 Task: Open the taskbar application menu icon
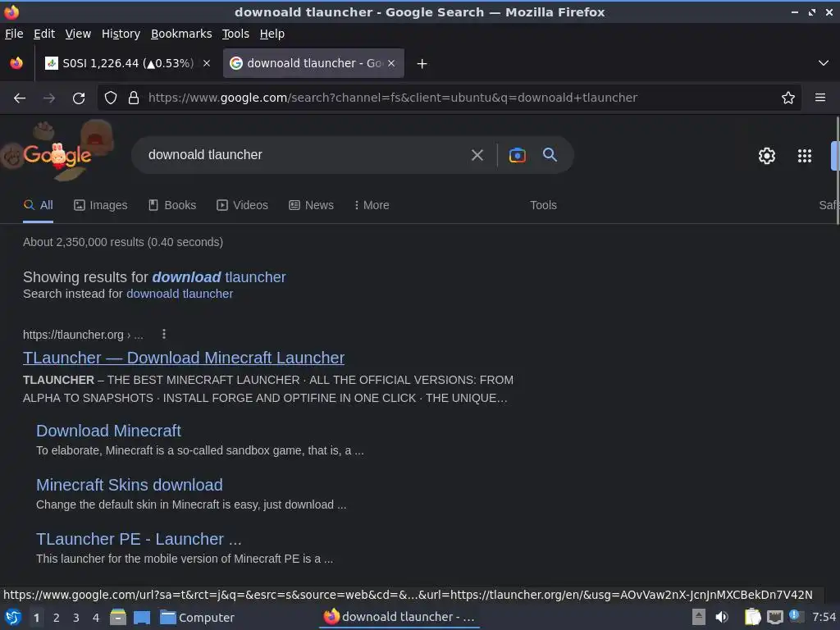point(13,617)
